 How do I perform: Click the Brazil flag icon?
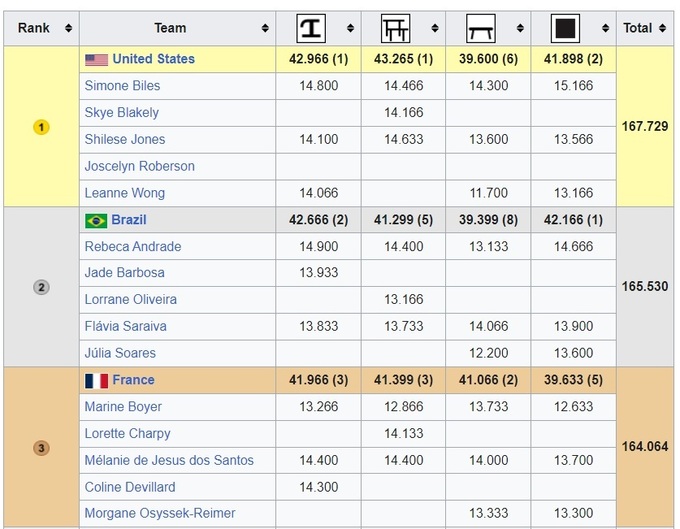(96, 220)
